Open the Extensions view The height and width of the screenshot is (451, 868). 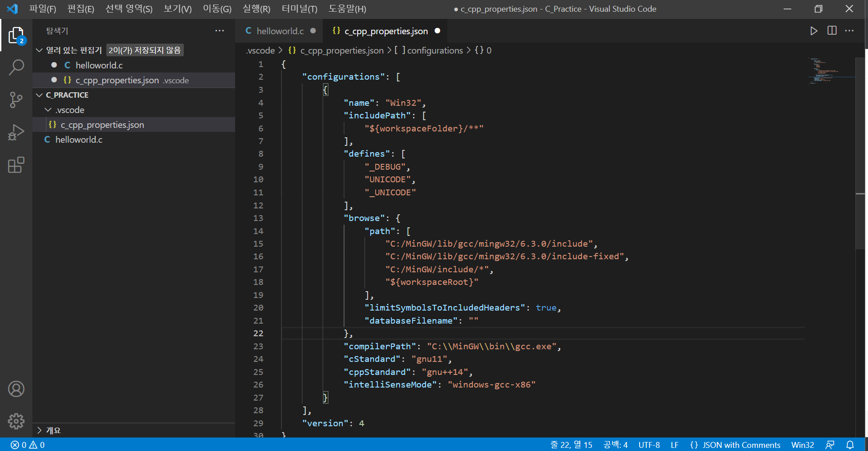(x=16, y=165)
